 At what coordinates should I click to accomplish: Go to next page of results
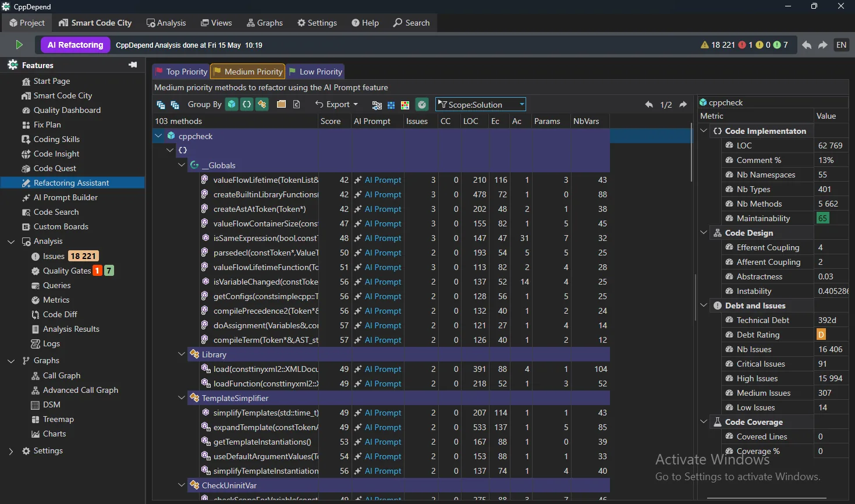click(683, 105)
